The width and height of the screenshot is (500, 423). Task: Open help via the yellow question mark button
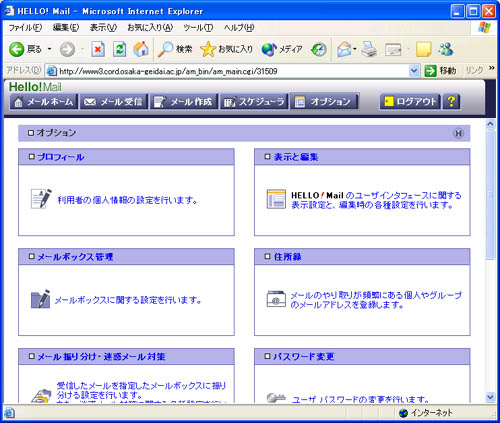coord(451,101)
